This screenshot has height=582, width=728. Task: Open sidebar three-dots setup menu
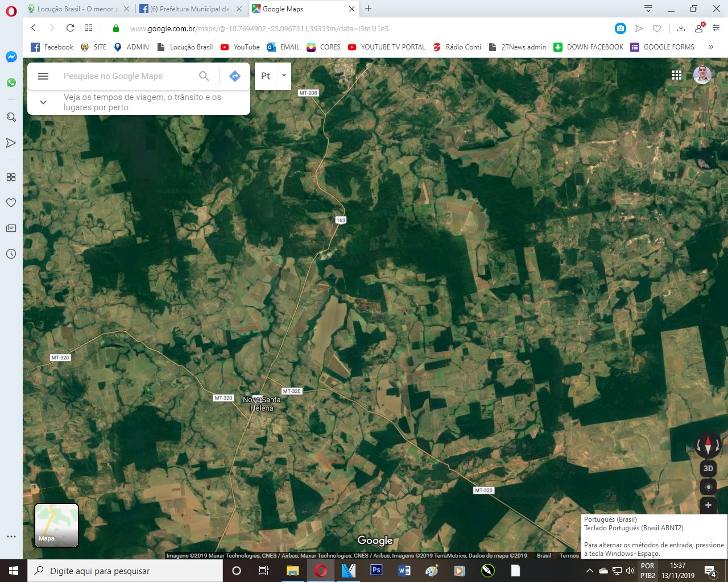pos(11,537)
